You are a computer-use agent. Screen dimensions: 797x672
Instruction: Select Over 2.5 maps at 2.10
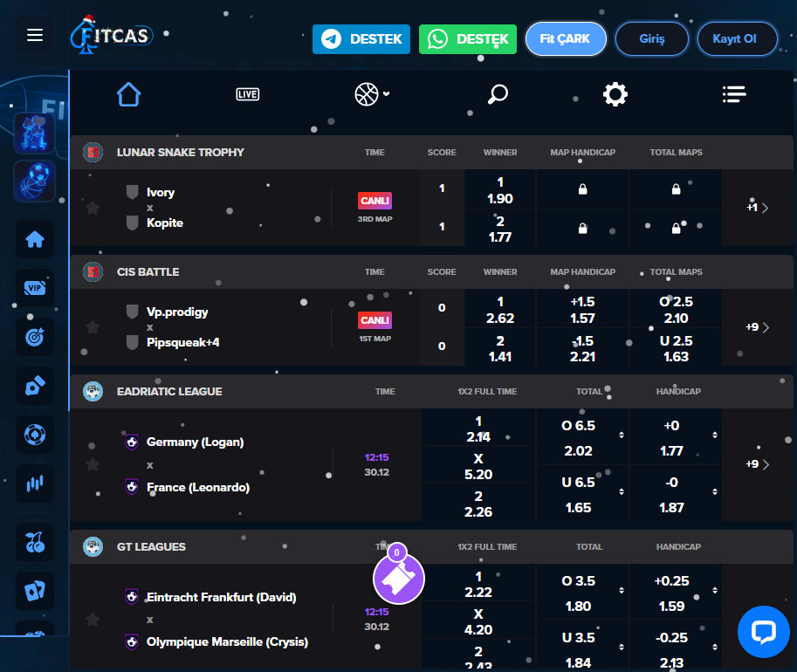coord(676,310)
